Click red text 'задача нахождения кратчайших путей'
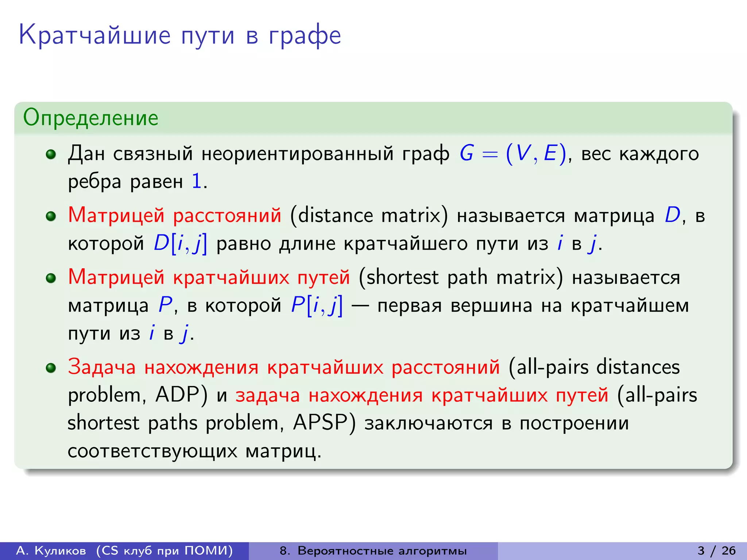747x560 pixels. 422,395
